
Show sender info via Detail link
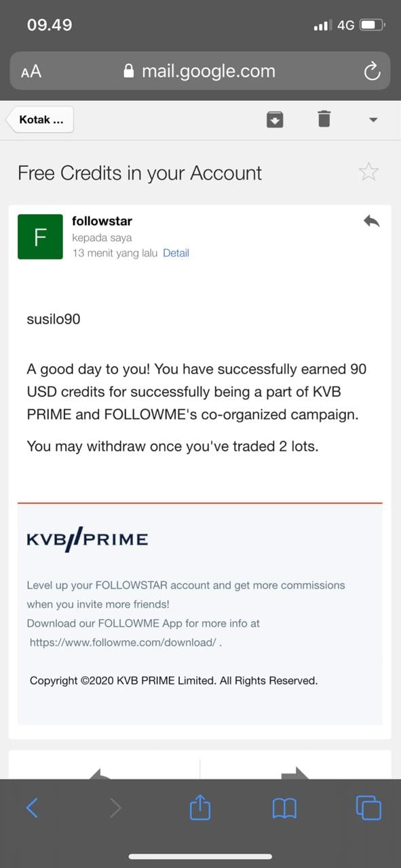(x=176, y=253)
